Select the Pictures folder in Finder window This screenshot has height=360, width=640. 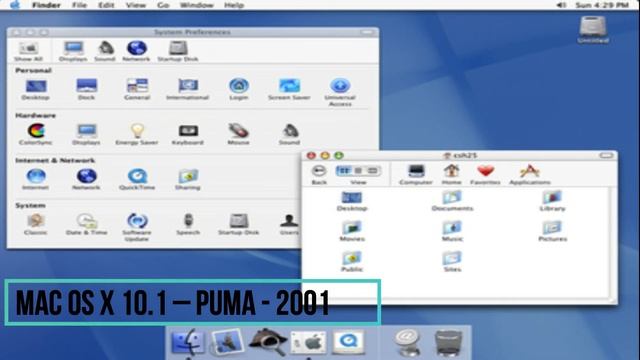(553, 231)
